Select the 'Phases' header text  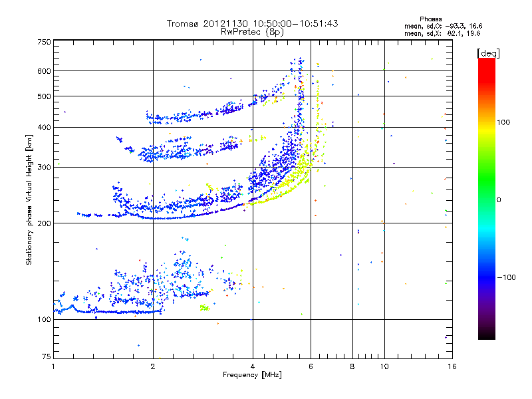click(430, 19)
